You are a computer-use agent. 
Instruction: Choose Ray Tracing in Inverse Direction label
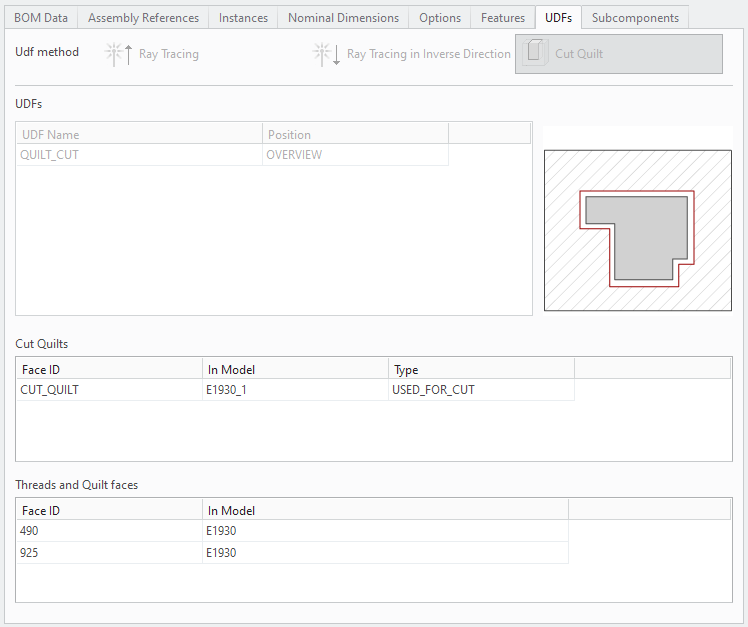(x=428, y=54)
